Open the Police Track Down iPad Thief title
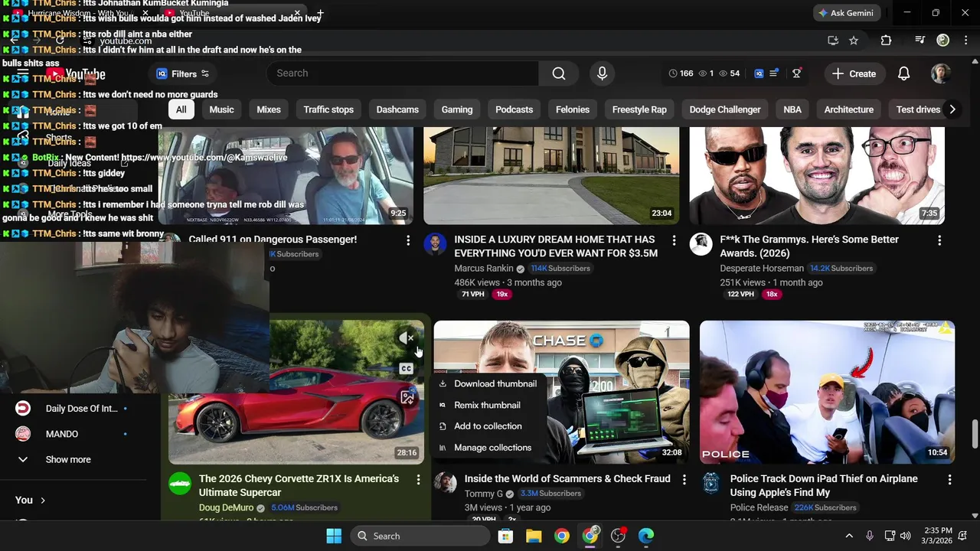The width and height of the screenshot is (980, 551). [824, 485]
